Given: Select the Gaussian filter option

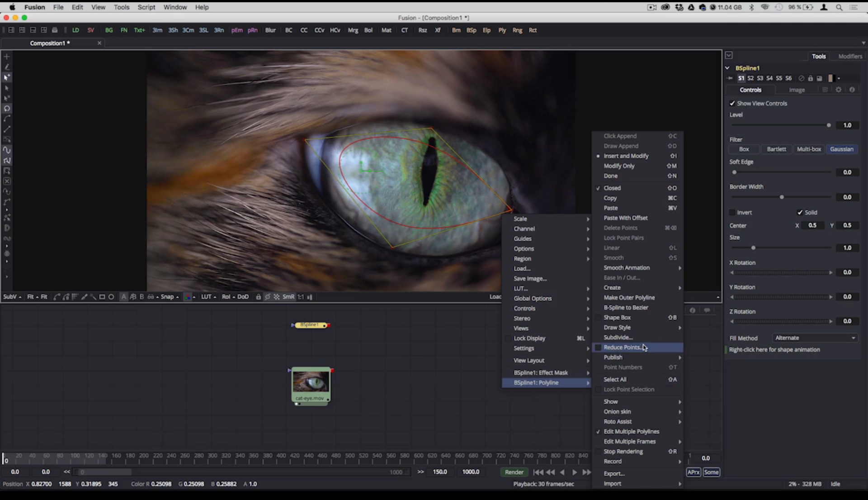Looking at the screenshot, I should click(x=841, y=149).
